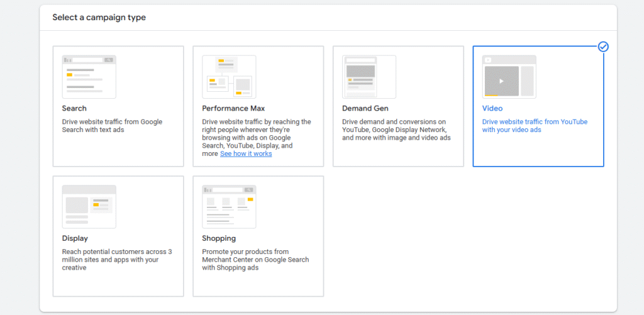644x315 pixels.
Task: Click the 'Select a campaign type' heading
Action: 99,17
